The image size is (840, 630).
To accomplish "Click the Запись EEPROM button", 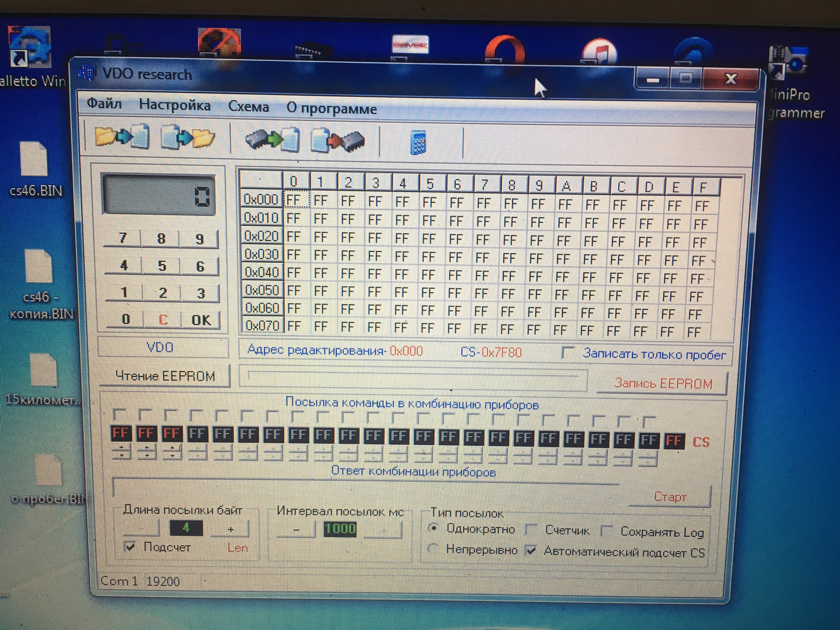I will tap(663, 384).
